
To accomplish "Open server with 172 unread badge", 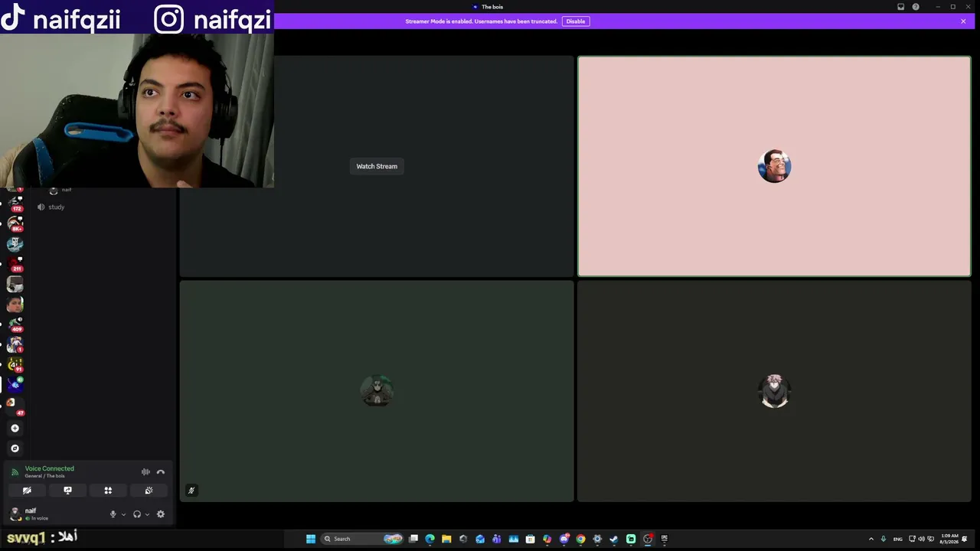I will (15, 204).
